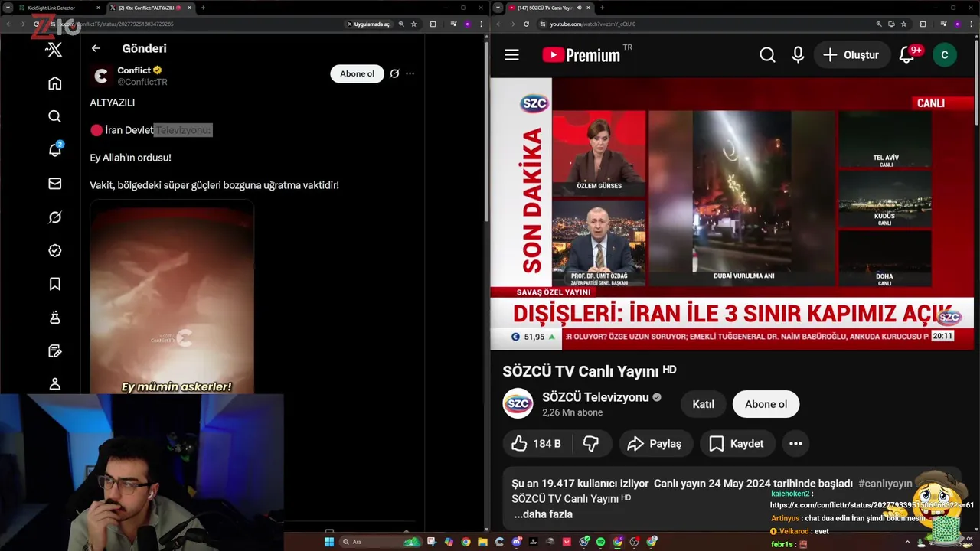
Task: Click Grok explain icon beside Abone ol
Action: click(394, 73)
